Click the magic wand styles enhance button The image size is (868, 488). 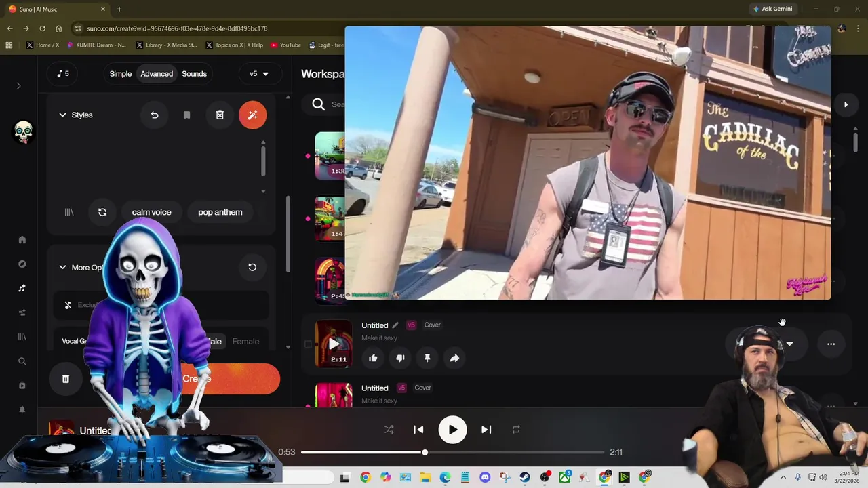tap(252, 115)
